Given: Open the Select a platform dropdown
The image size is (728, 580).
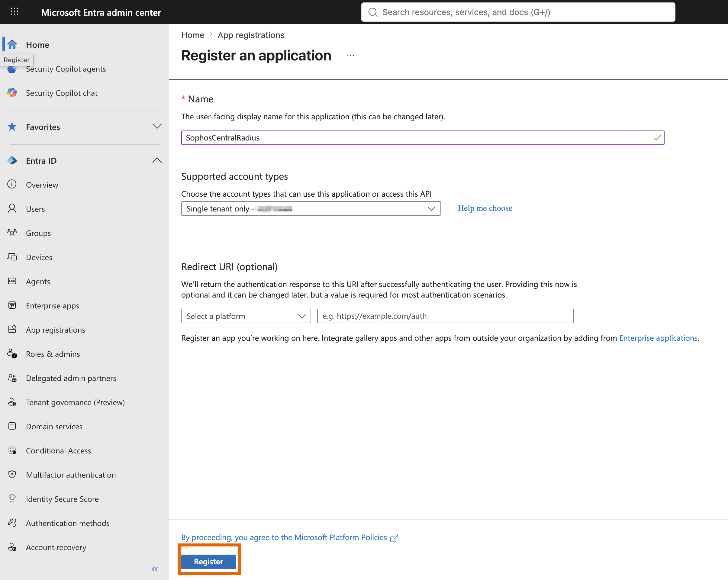Looking at the screenshot, I should 246,316.
